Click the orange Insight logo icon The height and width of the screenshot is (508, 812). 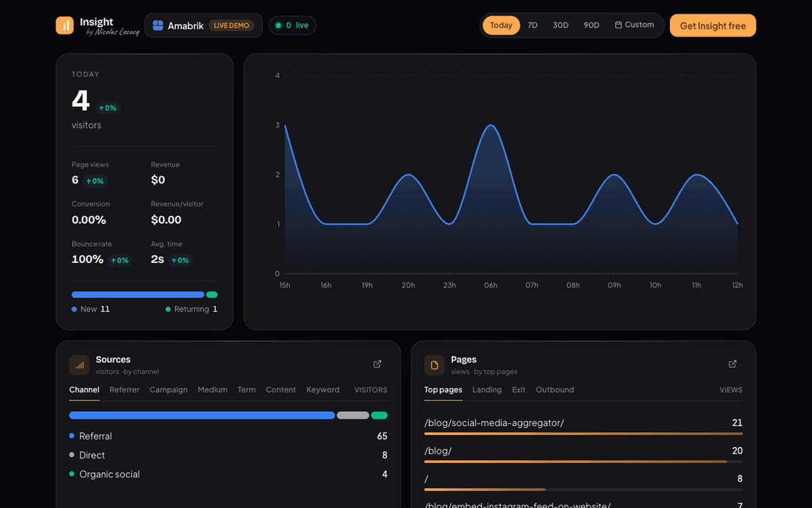click(x=64, y=25)
